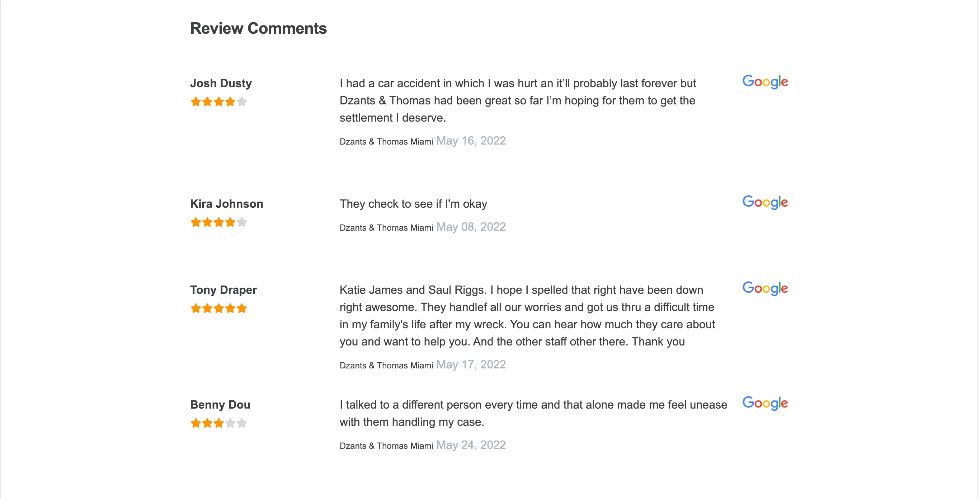Click the May 24, 2022 review date
This screenshot has width=980, height=499.
pos(471,444)
